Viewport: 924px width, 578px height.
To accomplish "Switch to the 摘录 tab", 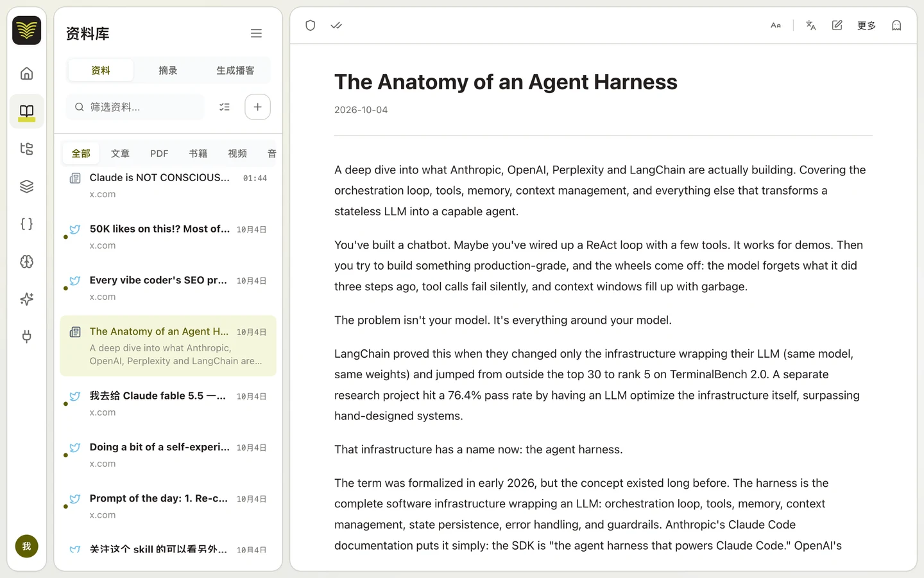I will (168, 71).
